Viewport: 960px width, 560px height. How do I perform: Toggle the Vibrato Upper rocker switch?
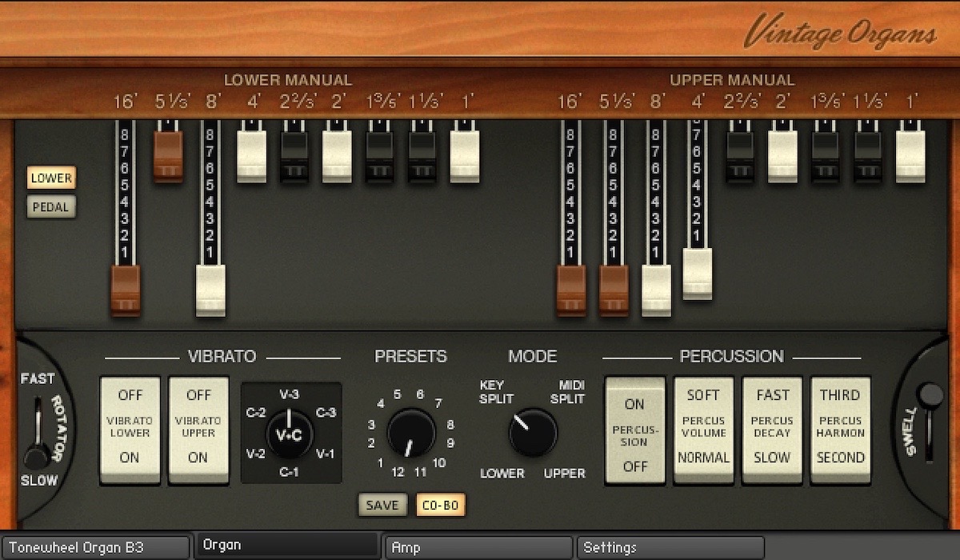tap(198, 430)
